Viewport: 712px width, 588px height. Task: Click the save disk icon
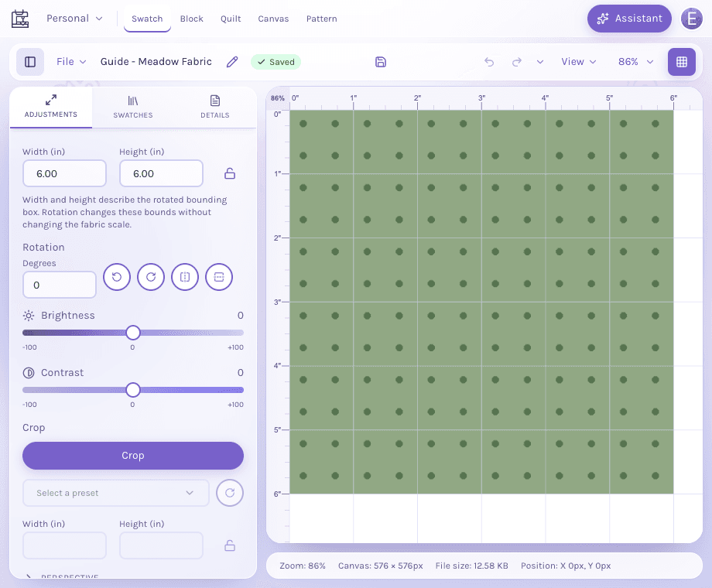[381, 62]
